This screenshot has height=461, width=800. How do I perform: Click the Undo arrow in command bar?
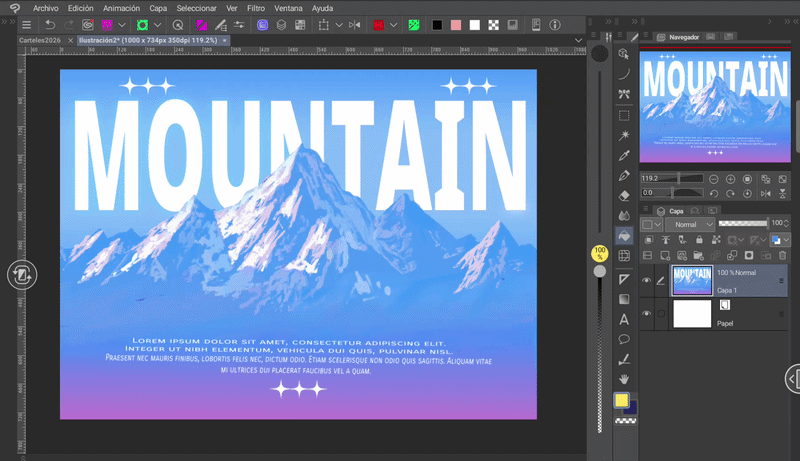click(50, 24)
